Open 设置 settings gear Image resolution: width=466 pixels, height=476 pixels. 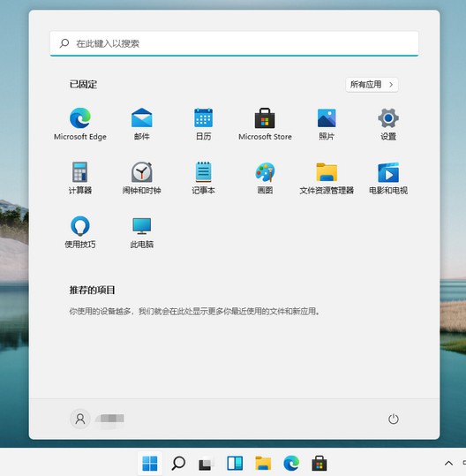388,124
